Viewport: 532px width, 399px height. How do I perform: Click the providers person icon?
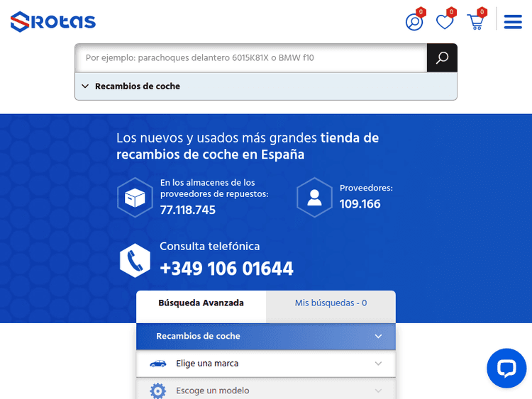pyautogui.click(x=314, y=197)
